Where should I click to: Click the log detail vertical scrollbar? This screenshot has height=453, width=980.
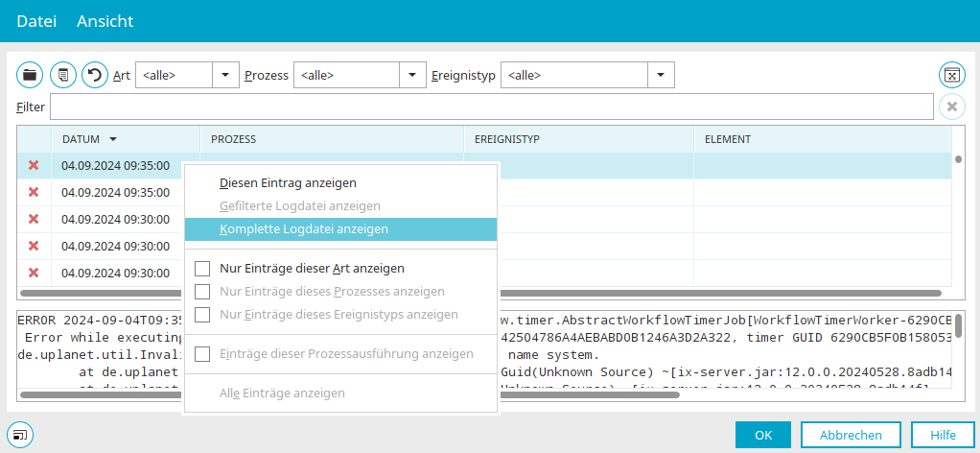coord(959,328)
